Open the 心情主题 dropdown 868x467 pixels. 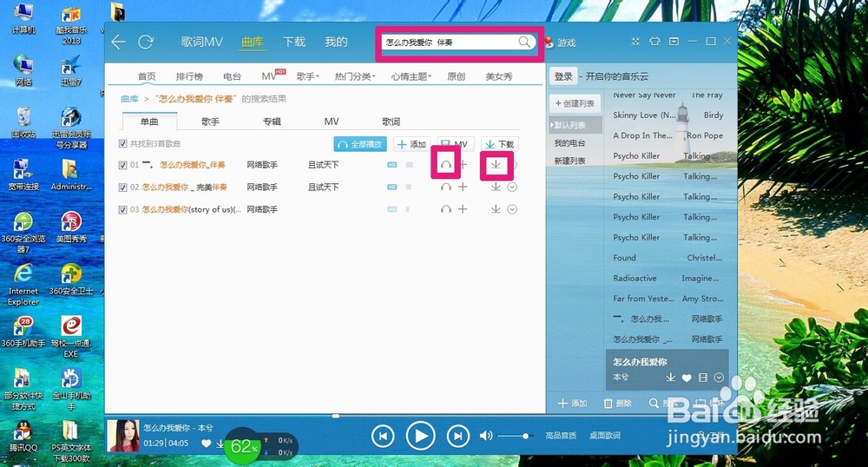(x=411, y=76)
